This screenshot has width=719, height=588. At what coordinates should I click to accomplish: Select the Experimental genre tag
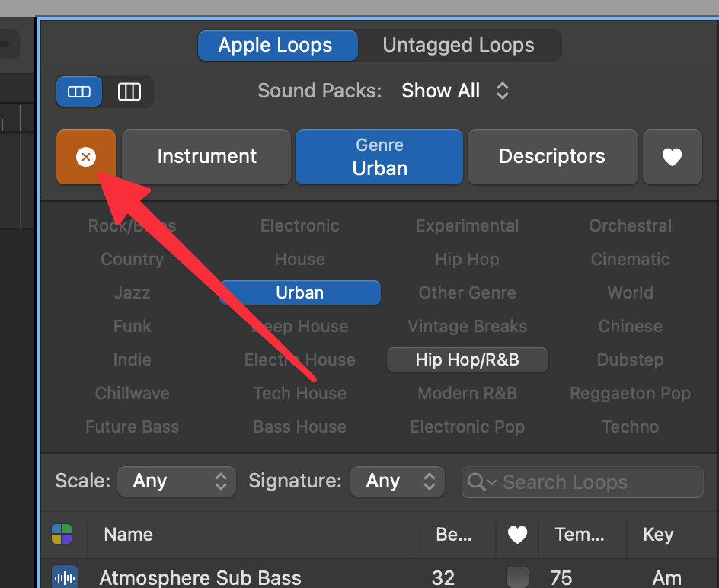[x=467, y=225]
